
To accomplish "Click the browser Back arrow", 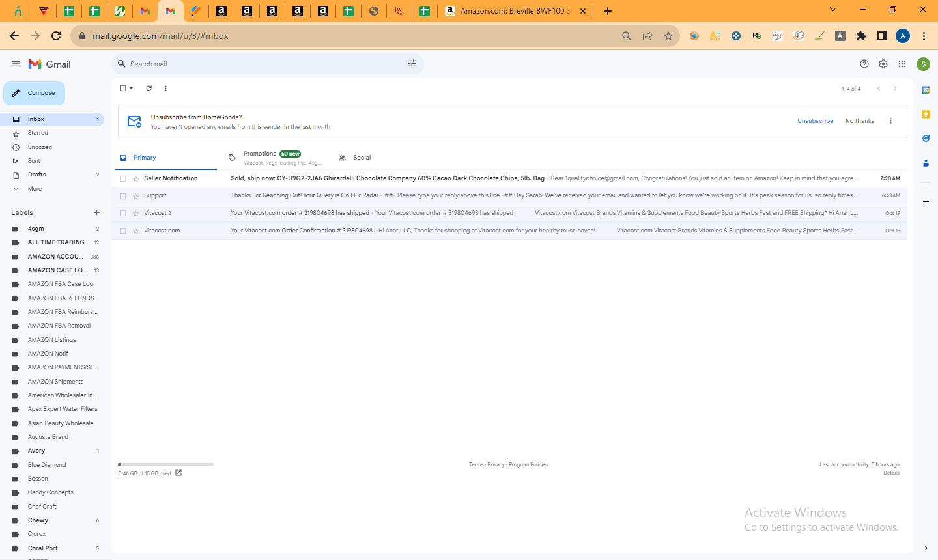I will 14,36.
